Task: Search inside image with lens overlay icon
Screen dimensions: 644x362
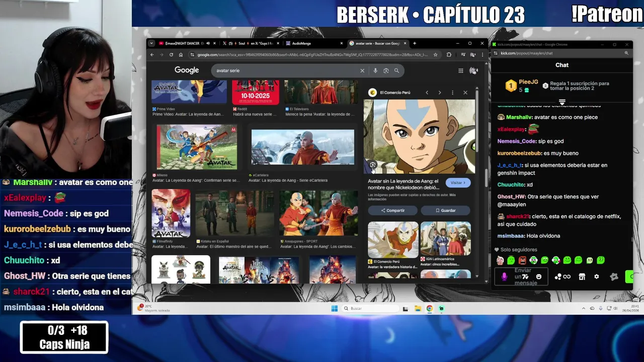Action: (373, 165)
